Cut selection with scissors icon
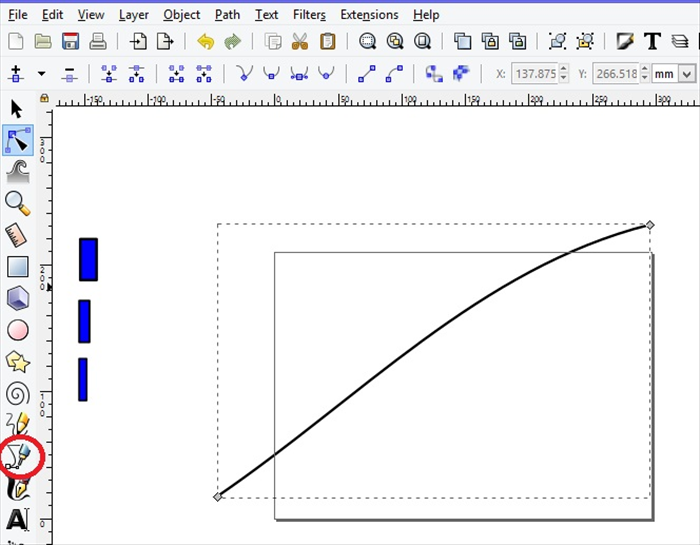Image resolution: width=700 pixels, height=545 pixels. click(300, 42)
